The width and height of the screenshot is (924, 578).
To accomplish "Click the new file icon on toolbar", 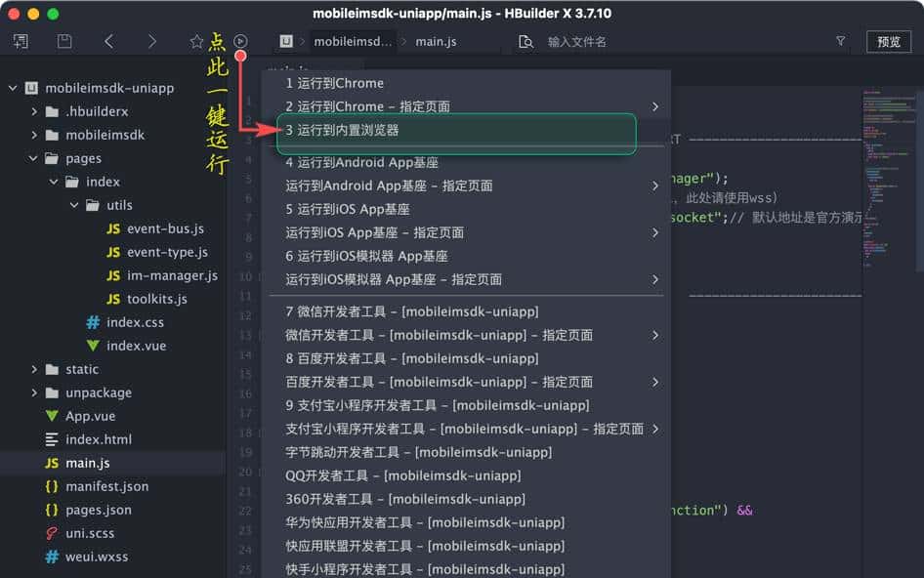I will tap(21, 41).
